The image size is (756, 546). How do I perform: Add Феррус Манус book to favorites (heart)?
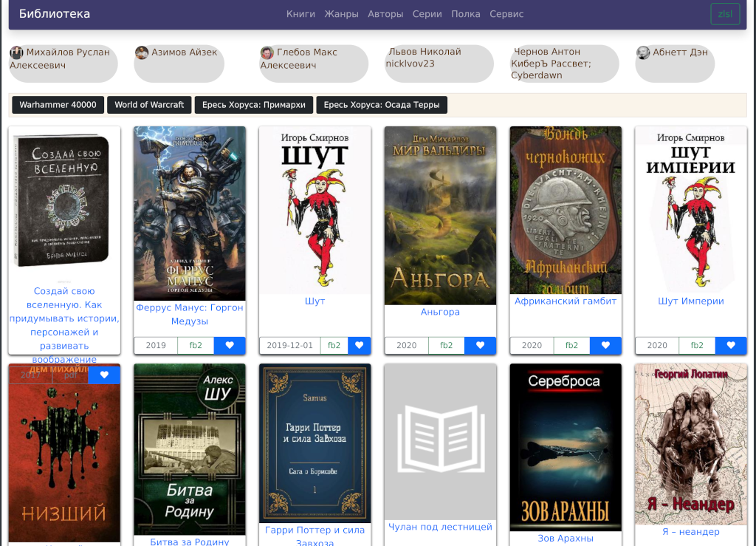coord(230,345)
